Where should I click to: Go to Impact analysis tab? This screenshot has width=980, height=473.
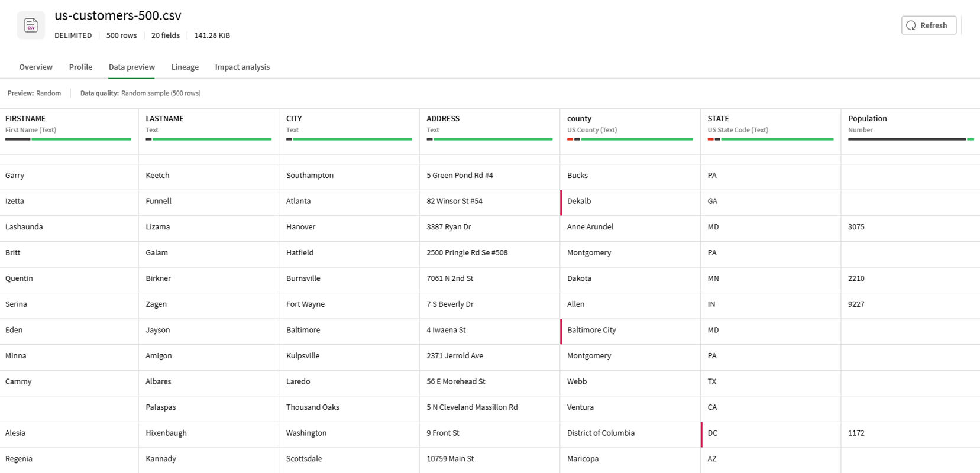pyautogui.click(x=242, y=67)
